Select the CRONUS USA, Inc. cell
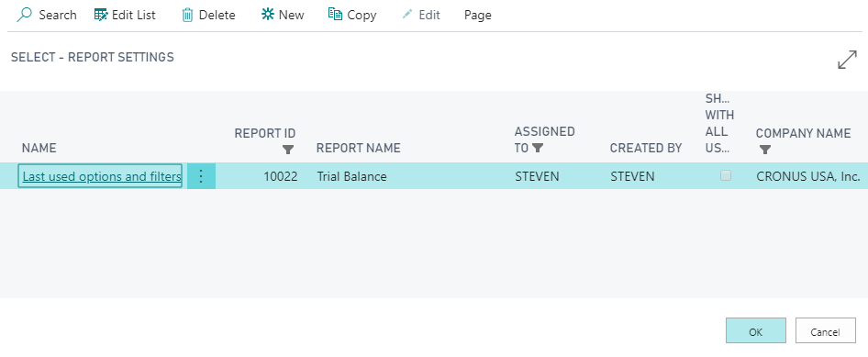The width and height of the screenshot is (868, 357). click(x=808, y=176)
